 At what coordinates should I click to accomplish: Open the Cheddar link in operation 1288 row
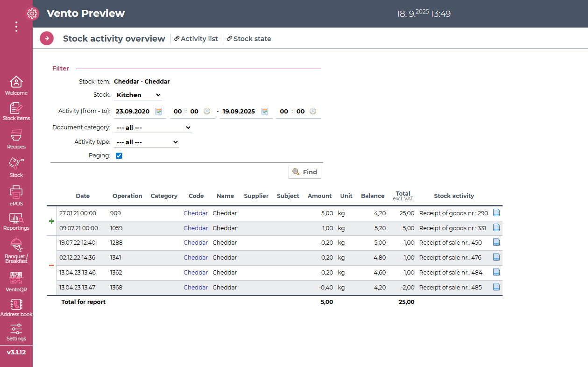(195, 243)
